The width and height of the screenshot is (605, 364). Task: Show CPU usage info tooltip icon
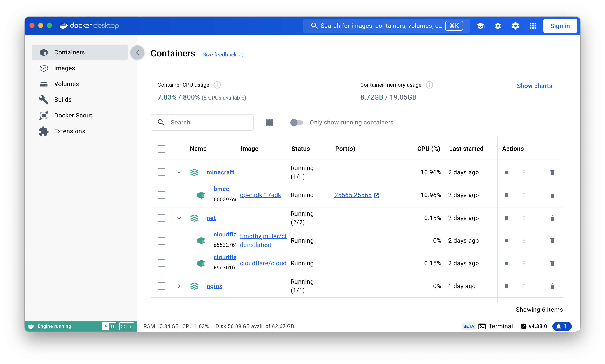click(x=217, y=85)
